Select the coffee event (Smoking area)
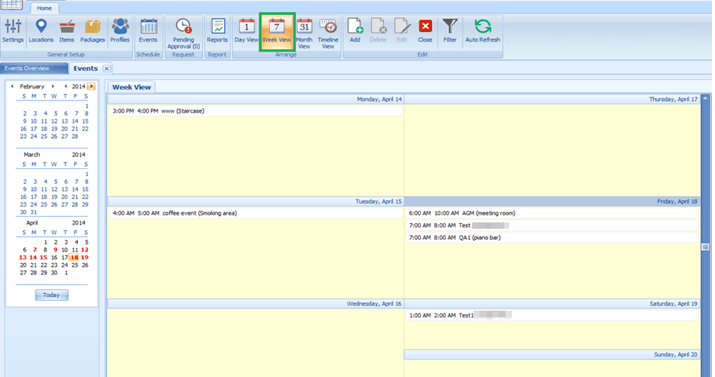The height and width of the screenshot is (377, 715). coord(255,213)
